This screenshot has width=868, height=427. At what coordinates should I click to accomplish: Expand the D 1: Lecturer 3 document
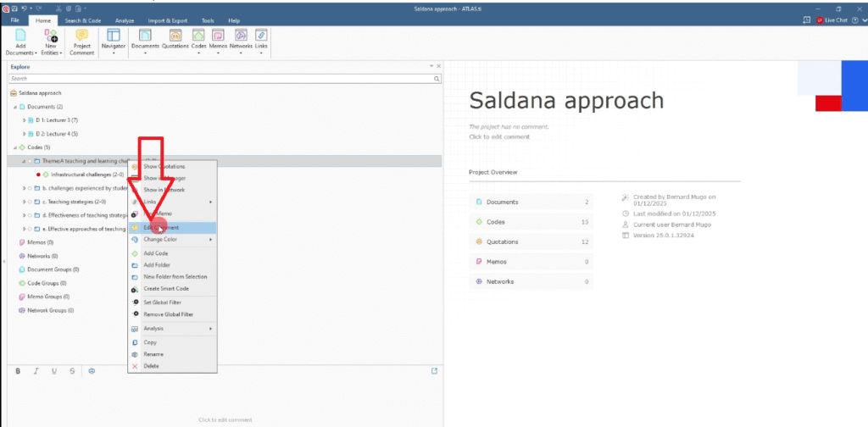(x=24, y=120)
